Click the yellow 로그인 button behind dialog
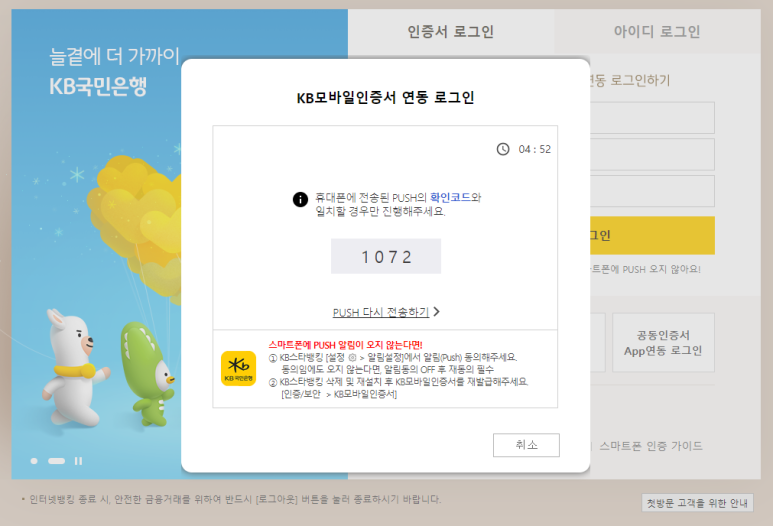The height and width of the screenshot is (526, 773). point(652,236)
